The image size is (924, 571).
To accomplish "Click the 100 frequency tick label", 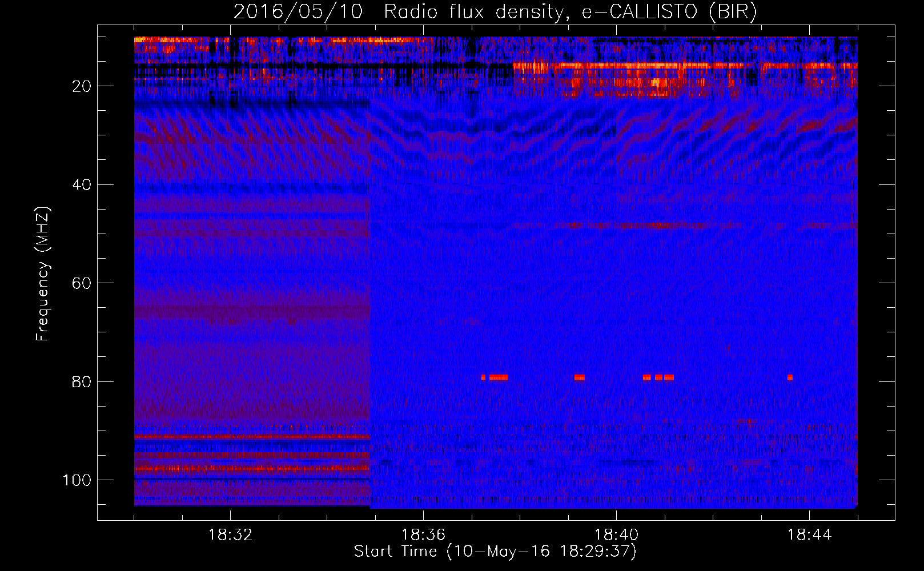I will click(77, 480).
